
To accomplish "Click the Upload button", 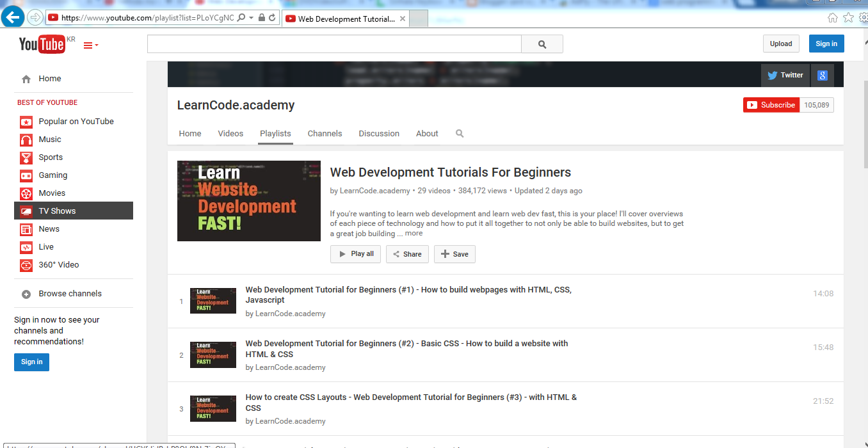I will 781,44.
